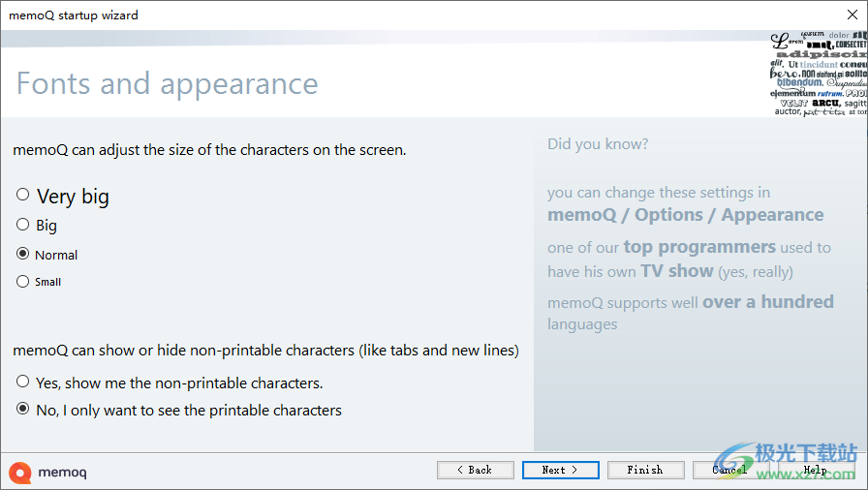Screen dimensions: 868x490
Task: Click the 'Fonts and appearance' heading
Action: coord(168,83)
